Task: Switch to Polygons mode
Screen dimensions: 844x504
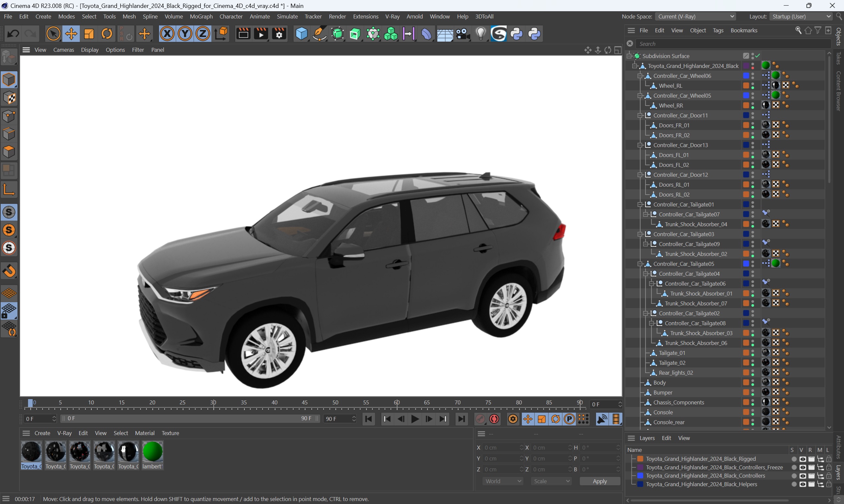Action: click(x=9, y=152)
